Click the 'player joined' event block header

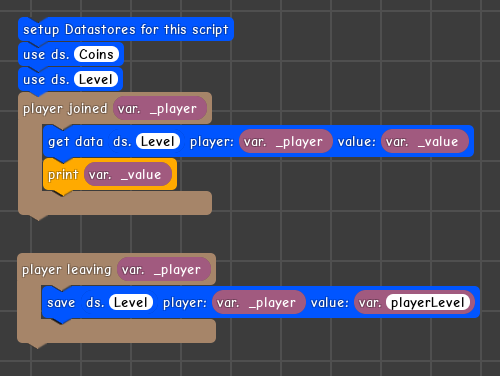click(65, 109)
